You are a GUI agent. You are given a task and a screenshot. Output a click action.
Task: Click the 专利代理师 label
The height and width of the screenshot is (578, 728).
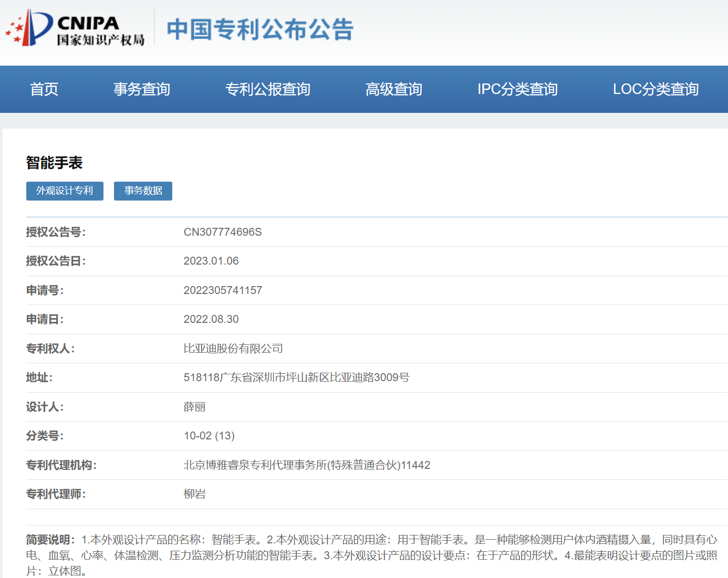pos(56,494)
